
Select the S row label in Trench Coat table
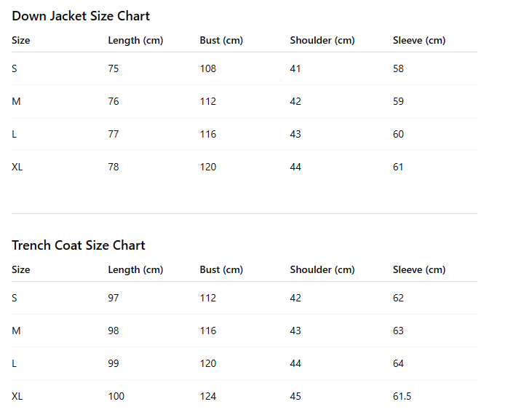(x=15, y=298)
